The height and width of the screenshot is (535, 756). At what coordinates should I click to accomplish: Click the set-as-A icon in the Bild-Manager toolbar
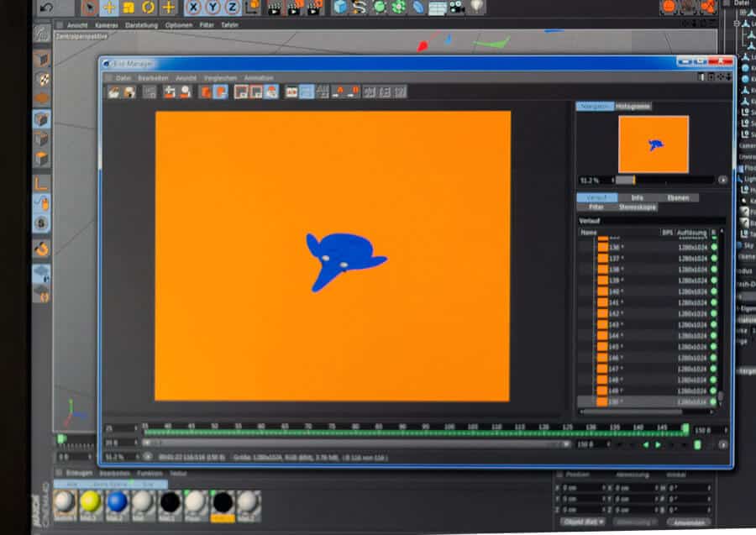[339, 92]
